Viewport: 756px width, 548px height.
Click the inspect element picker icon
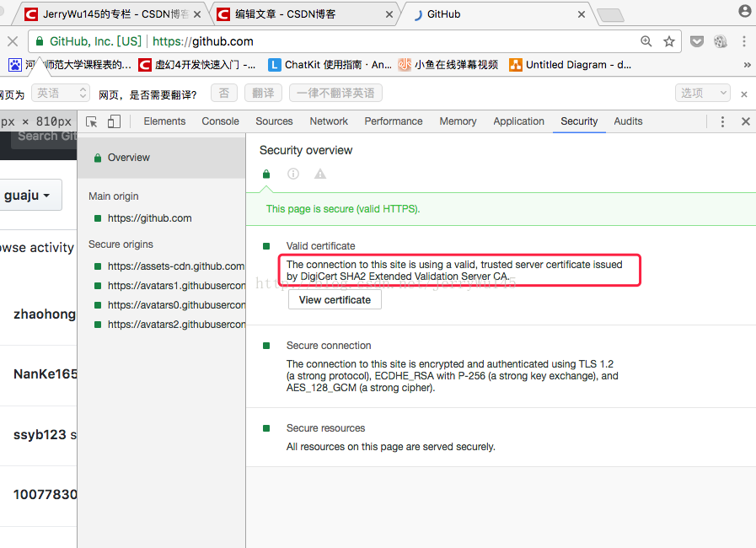[x=92, y=121]
